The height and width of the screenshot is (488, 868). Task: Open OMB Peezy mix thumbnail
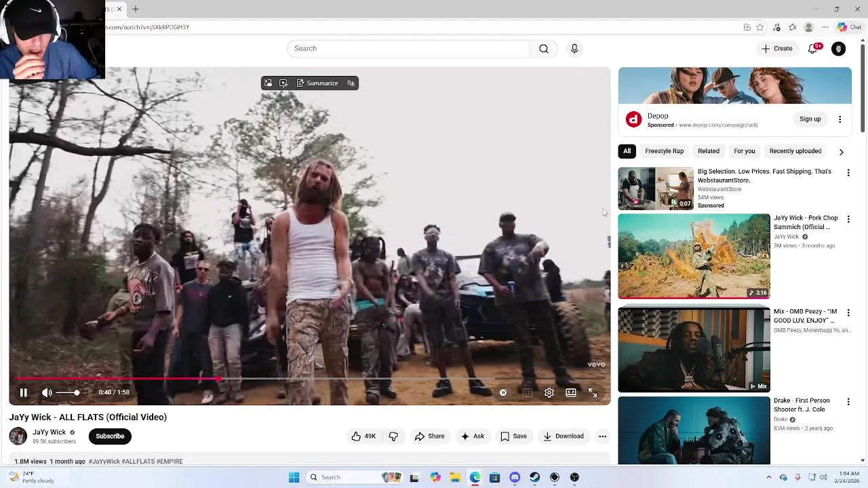click(x=694, y=350)
